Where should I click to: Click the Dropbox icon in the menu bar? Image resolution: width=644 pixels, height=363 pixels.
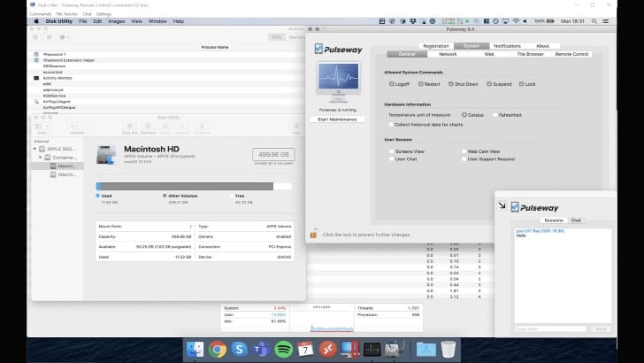click(x=413, y=21)
